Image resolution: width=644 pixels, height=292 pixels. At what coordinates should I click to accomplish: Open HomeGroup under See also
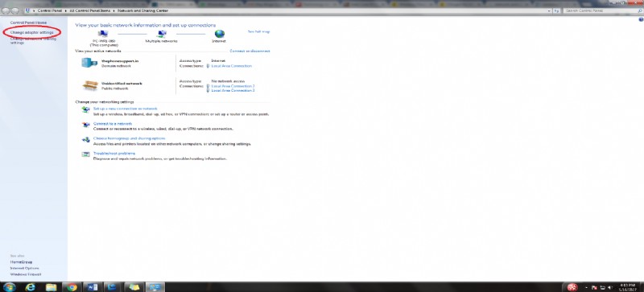(22, 262)
